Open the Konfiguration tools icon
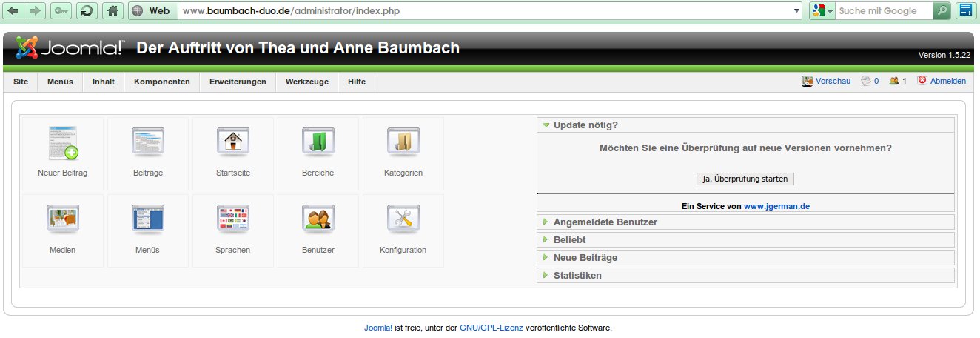The width and height of the screenshot is (980, 338). tap(403, 219)
